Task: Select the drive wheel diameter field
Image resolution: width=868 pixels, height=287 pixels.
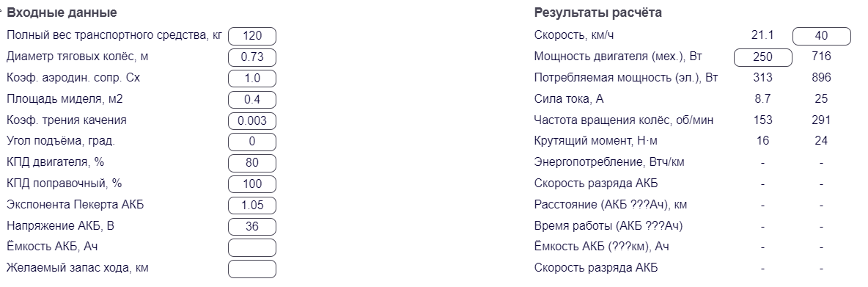Action: (252, 57)
